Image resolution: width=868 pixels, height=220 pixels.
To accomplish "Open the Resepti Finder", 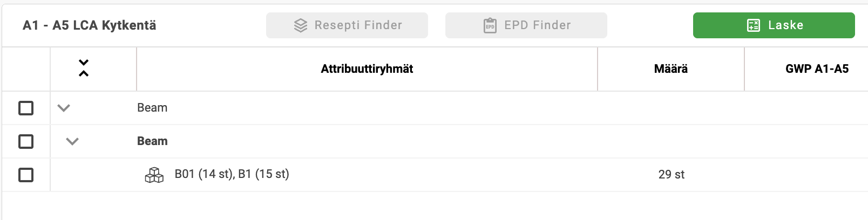I will pos(347,25).
